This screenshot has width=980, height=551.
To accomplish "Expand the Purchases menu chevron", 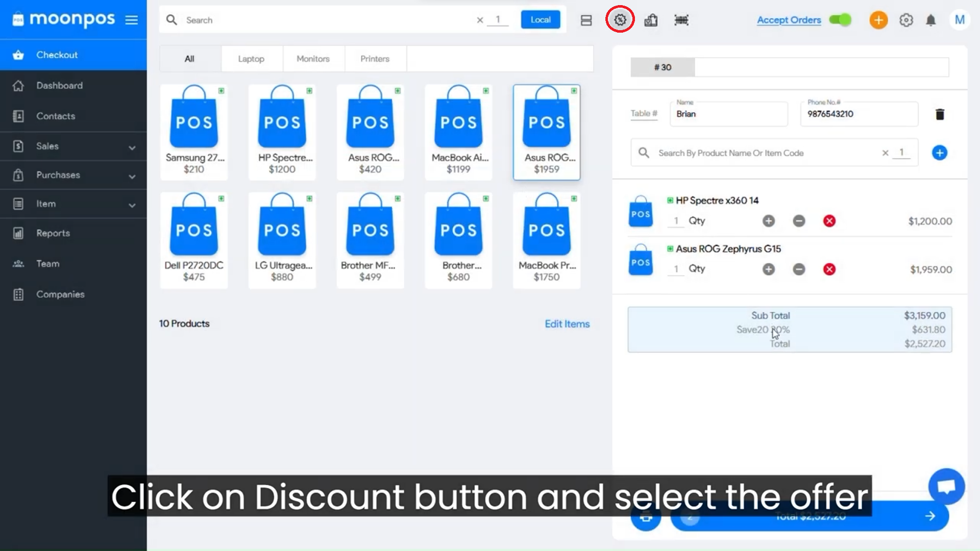I will [132, 177].
